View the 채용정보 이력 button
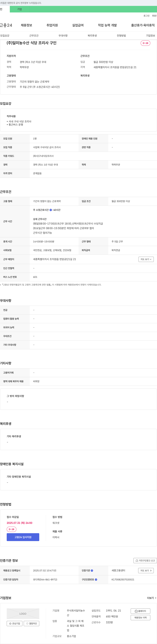This screenshot has width=157, height=644. coord(140,617)
